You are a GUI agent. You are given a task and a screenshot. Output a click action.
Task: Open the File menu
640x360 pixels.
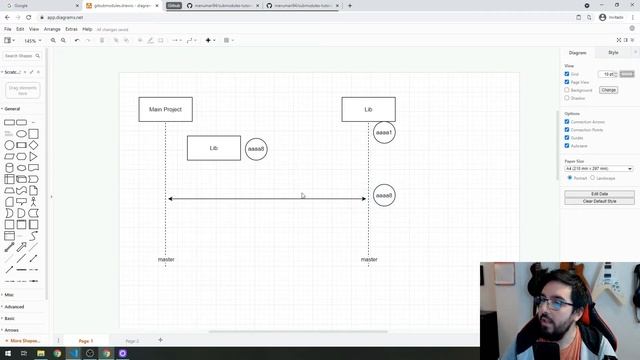pyautogui.click(x=8, y=29)
